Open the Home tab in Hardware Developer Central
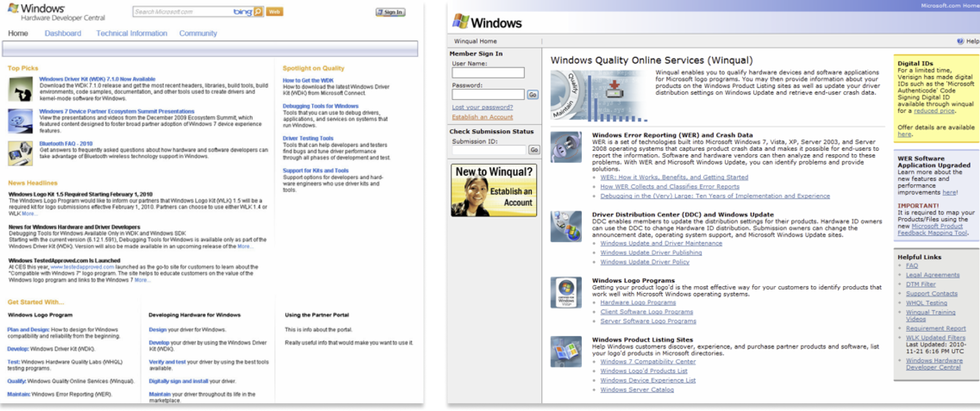 (18, 33)
